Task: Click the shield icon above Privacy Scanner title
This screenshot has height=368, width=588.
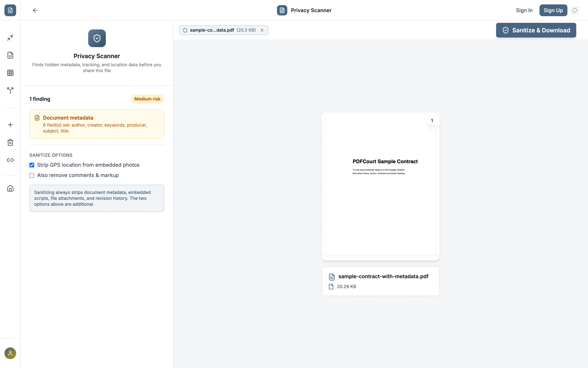Action: click(97, 38)
